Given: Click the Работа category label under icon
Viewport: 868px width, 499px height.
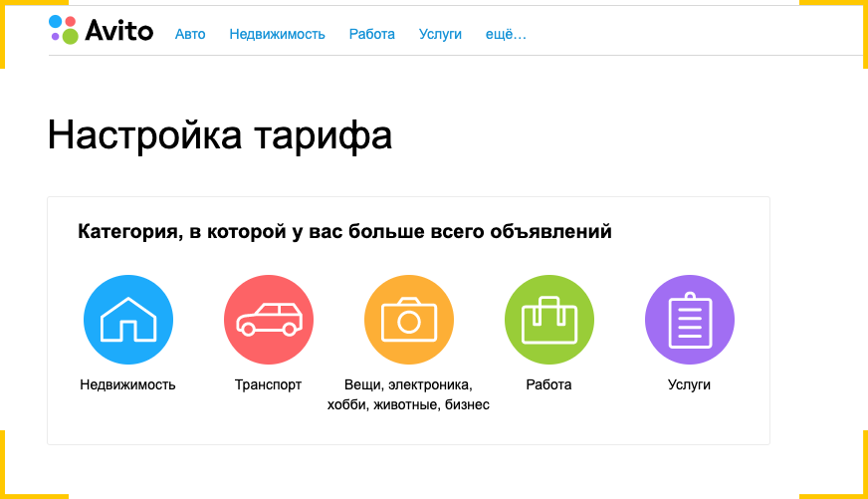Looking at the screenshot, I should click(x=548, y=384).
